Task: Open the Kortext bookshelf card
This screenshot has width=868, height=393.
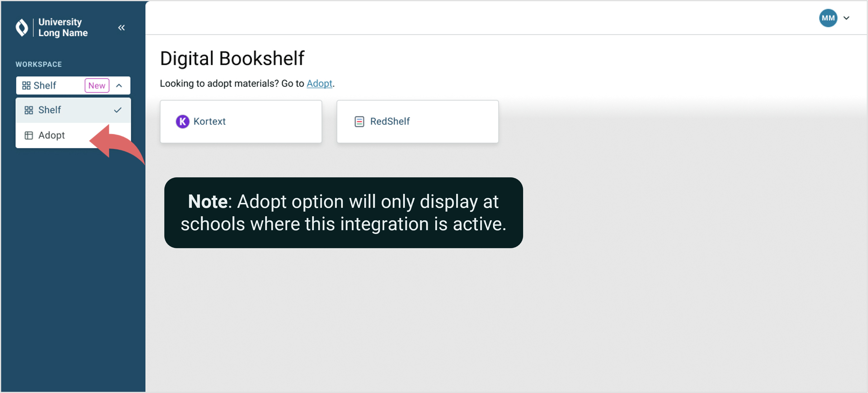Action: [x=241, y=121]
